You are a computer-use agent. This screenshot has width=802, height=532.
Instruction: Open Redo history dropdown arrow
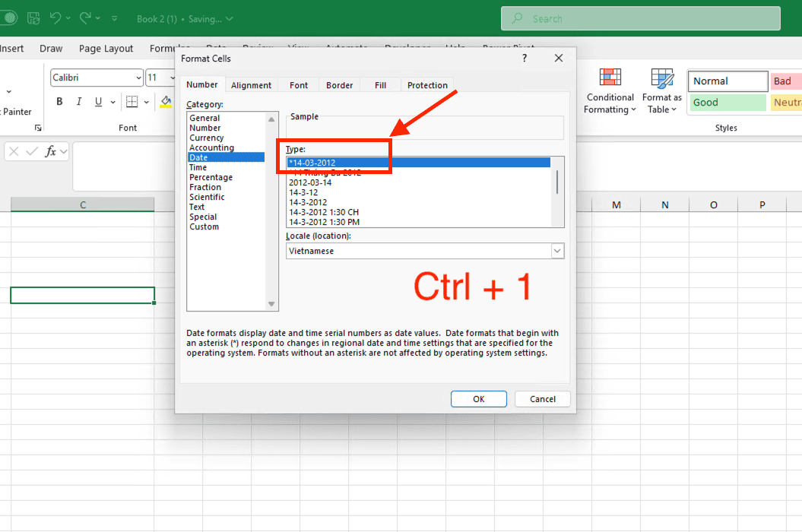(x=98, y=18)
